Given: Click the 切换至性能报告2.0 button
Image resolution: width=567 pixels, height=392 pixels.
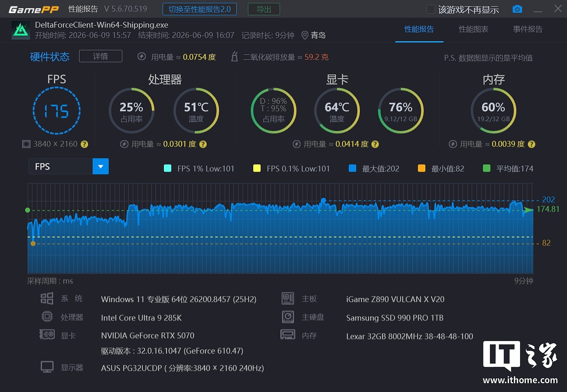Looking at the screenshot, I should [200, 9].
